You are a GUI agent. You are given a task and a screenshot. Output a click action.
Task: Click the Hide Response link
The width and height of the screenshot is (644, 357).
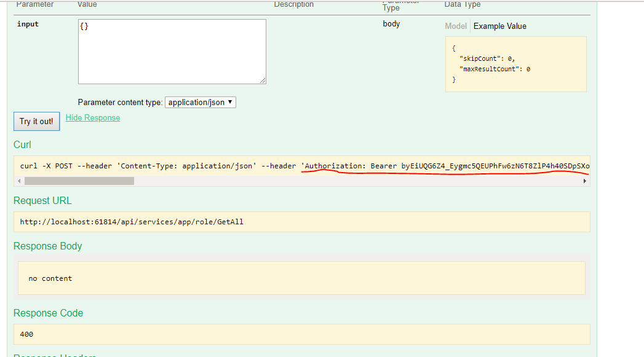pos(92,117)
